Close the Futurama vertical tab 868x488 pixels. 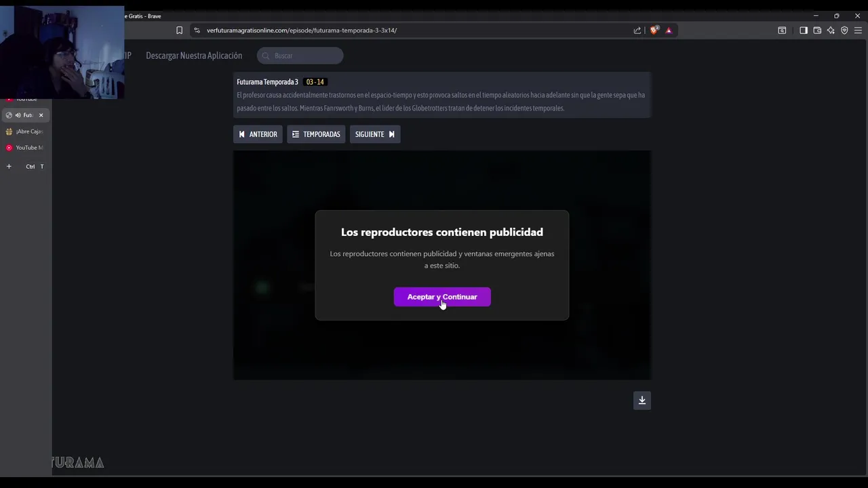tap(41, 115)
